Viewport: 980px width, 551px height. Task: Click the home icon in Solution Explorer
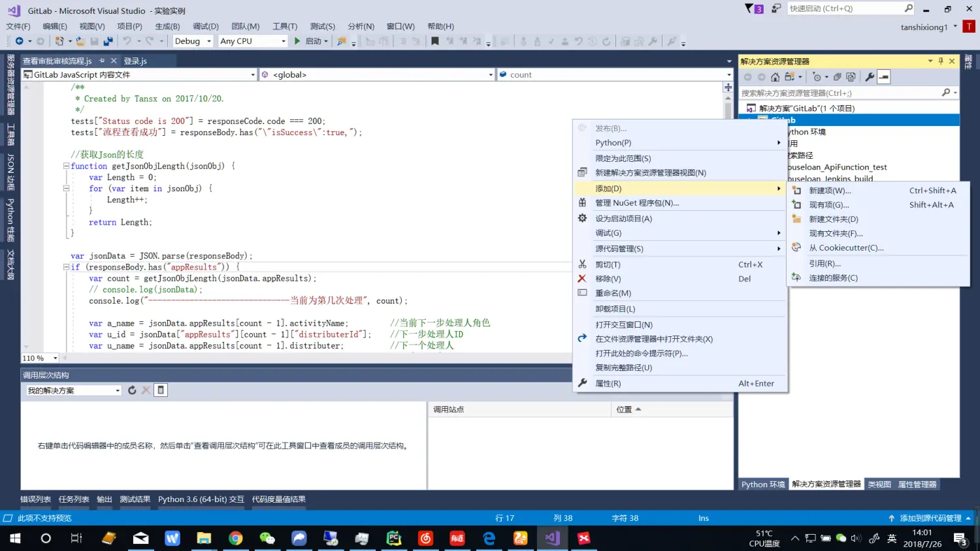click(x=775, y=77)
